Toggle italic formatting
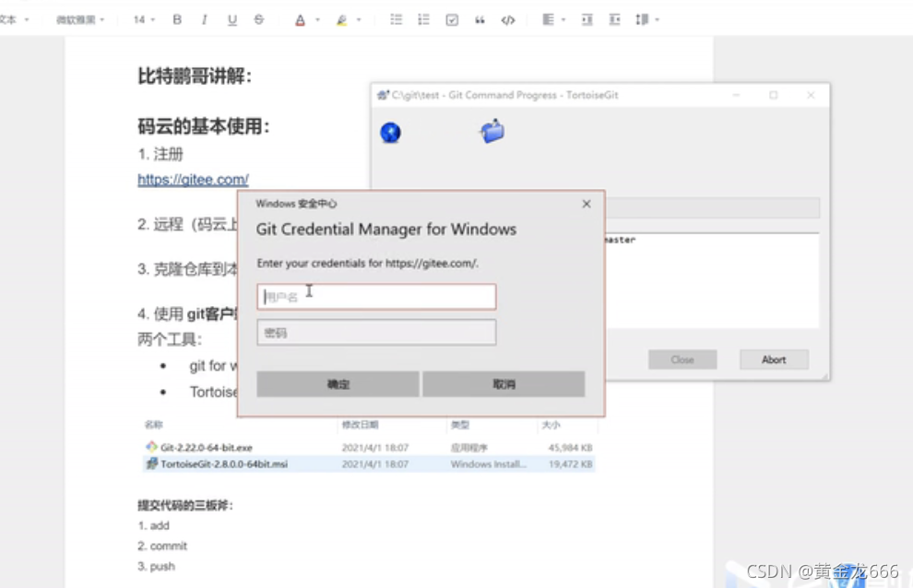913x588 pixels. (x=204, y=19)
